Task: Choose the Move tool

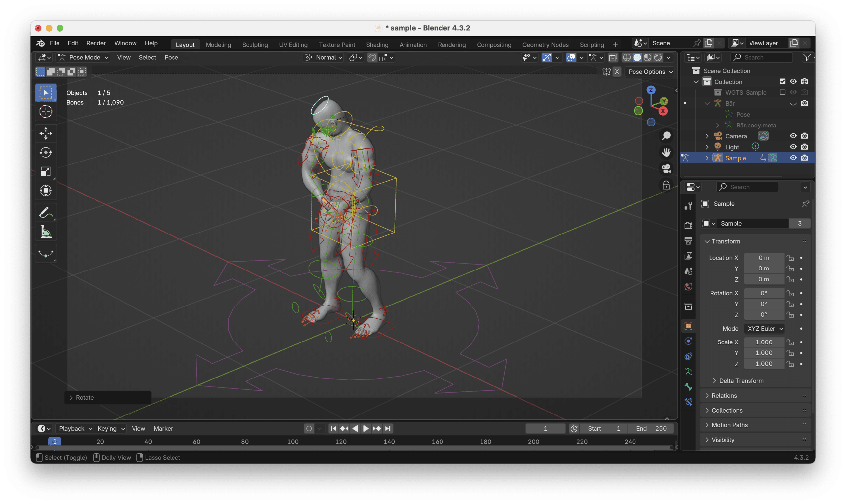Action: pos(46,133)
